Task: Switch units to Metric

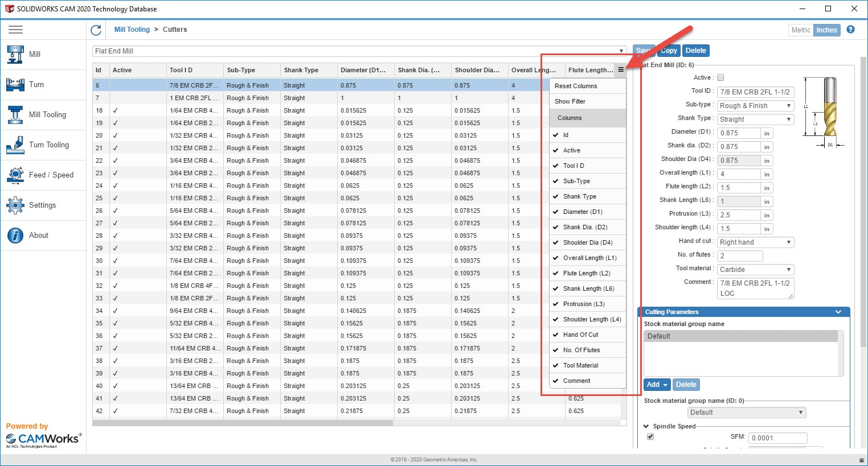Action: (801, 30)
